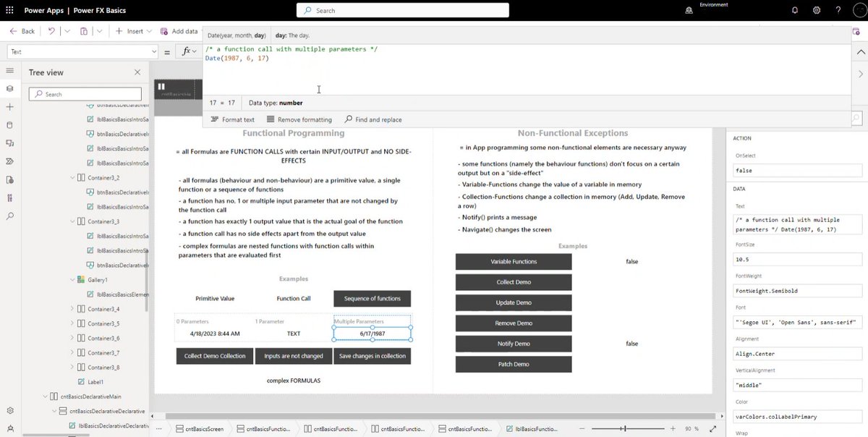Open the Variables icon in left rail

pos(10,179)
